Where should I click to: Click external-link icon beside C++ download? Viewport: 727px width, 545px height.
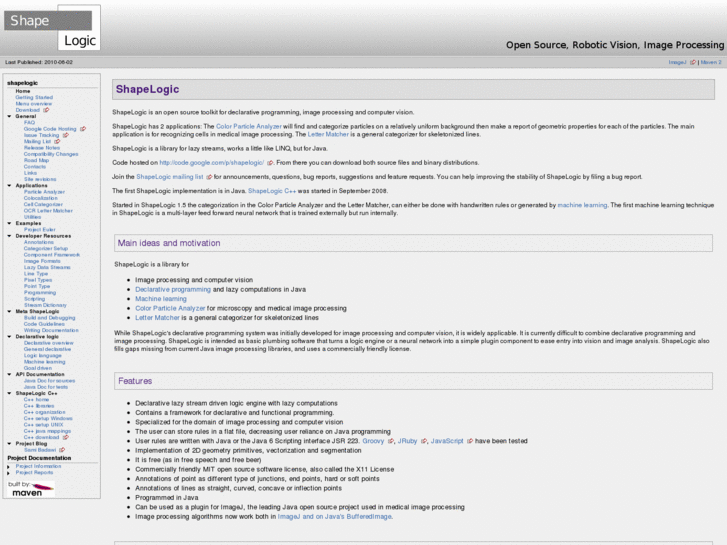pos(66,437)
